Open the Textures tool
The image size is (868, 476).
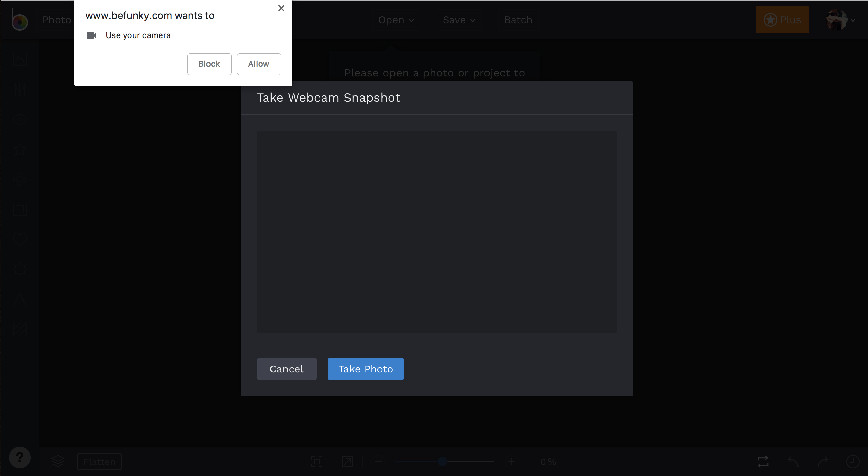20,329
